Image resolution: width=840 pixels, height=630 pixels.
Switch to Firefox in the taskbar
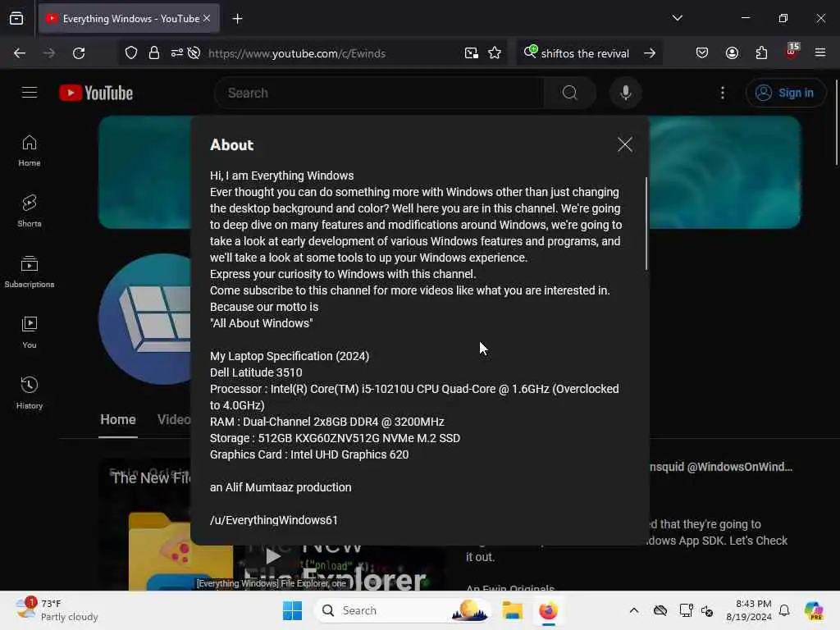click(x=548, y=610)
